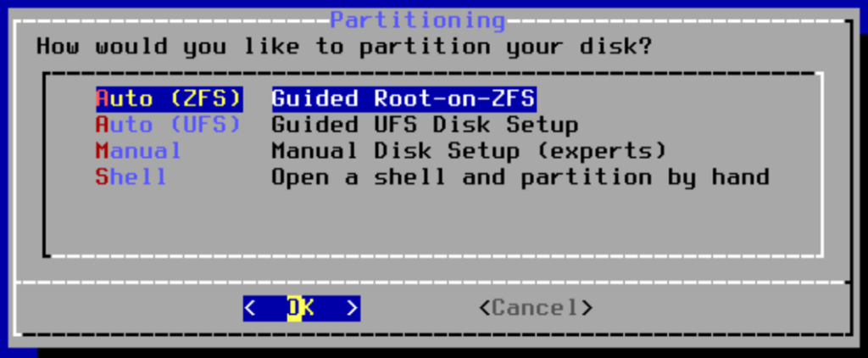
Task: Click the empty area below the Shell entry
Action: click(433, 221)
